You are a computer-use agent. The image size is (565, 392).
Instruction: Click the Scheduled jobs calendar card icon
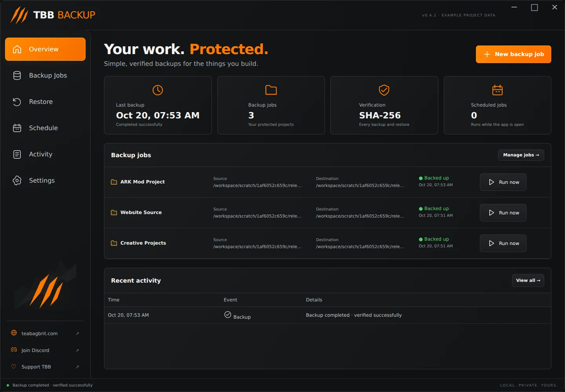click(498, 90)
